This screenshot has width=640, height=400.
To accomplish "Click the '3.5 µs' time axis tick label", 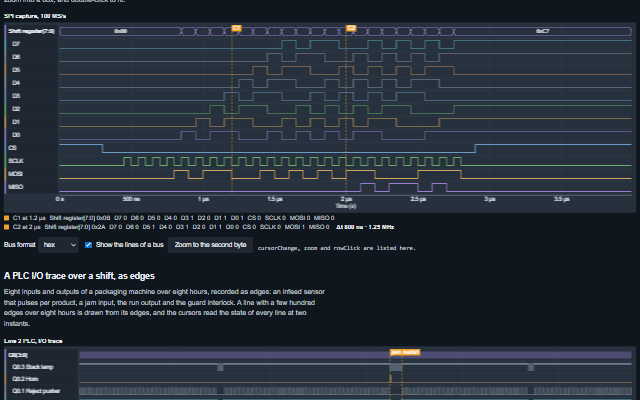I will click(x=562, y=199).
